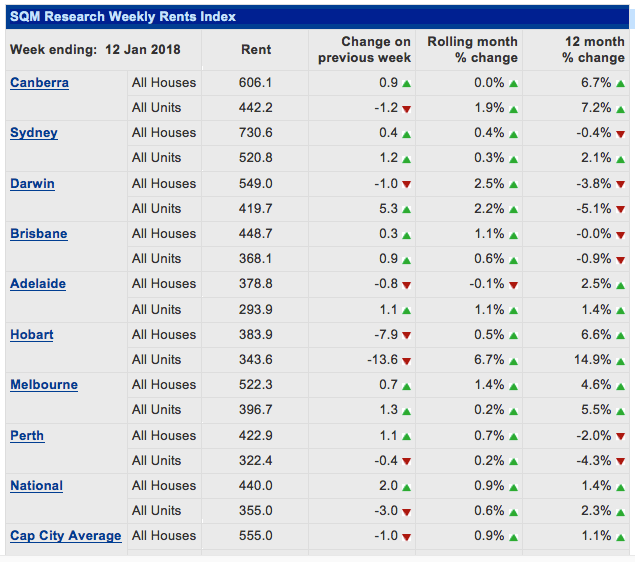
Task: Select Brisbane units rent value 368.1
Action: pyautogui.click(x=256, y=258)
